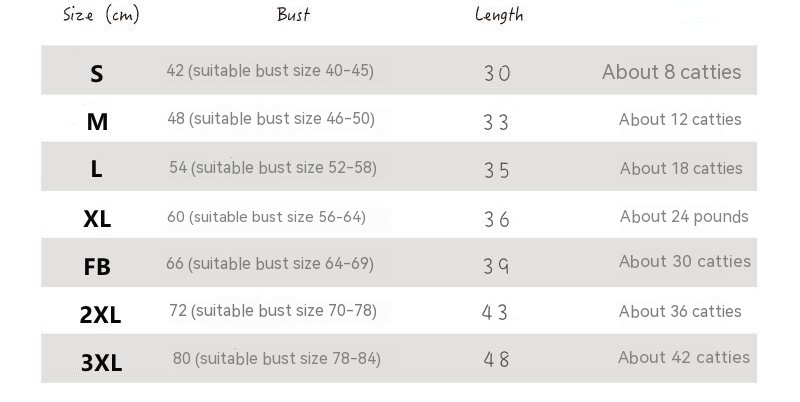Screen dimensions: 800x402
Task: Select the M size label
Action: tap(97, 122)
